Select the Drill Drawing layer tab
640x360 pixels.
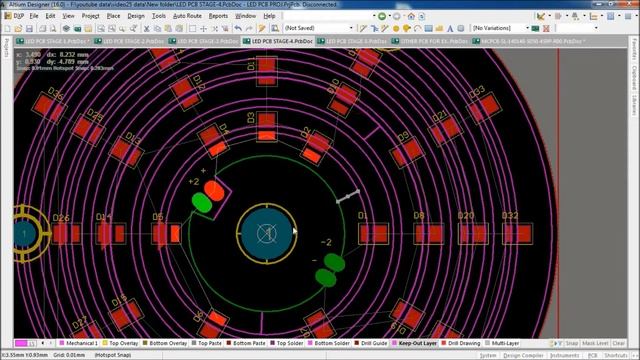[x=460, y=343]
